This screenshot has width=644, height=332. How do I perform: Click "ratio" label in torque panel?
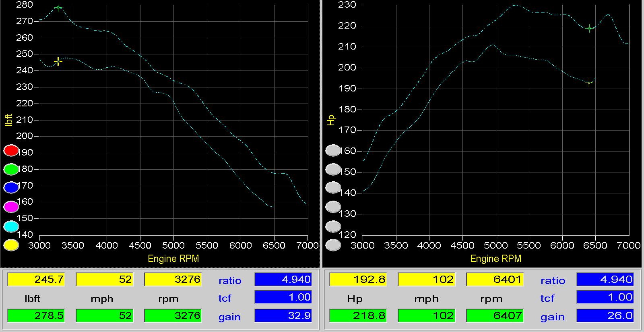(230, 280)
